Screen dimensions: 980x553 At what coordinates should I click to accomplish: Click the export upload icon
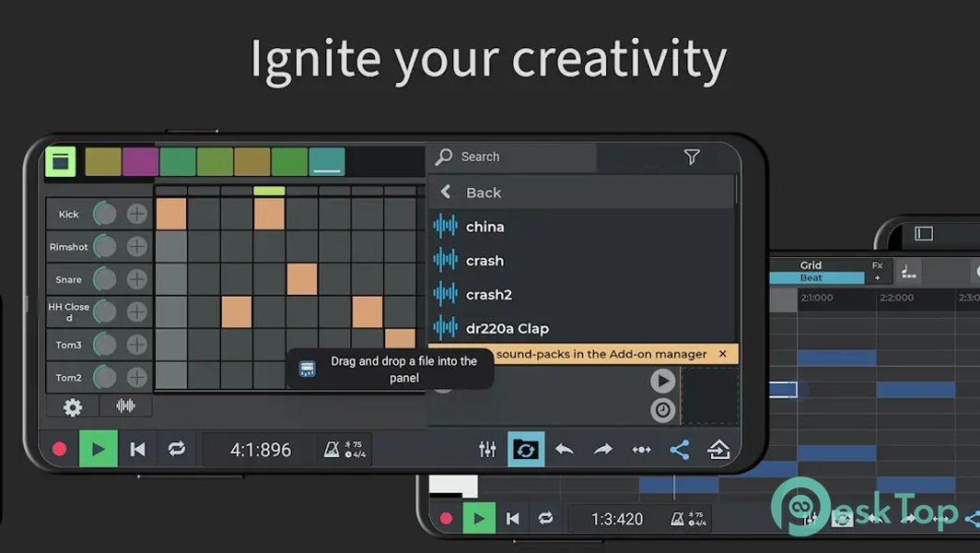click(x=718, y=449)
